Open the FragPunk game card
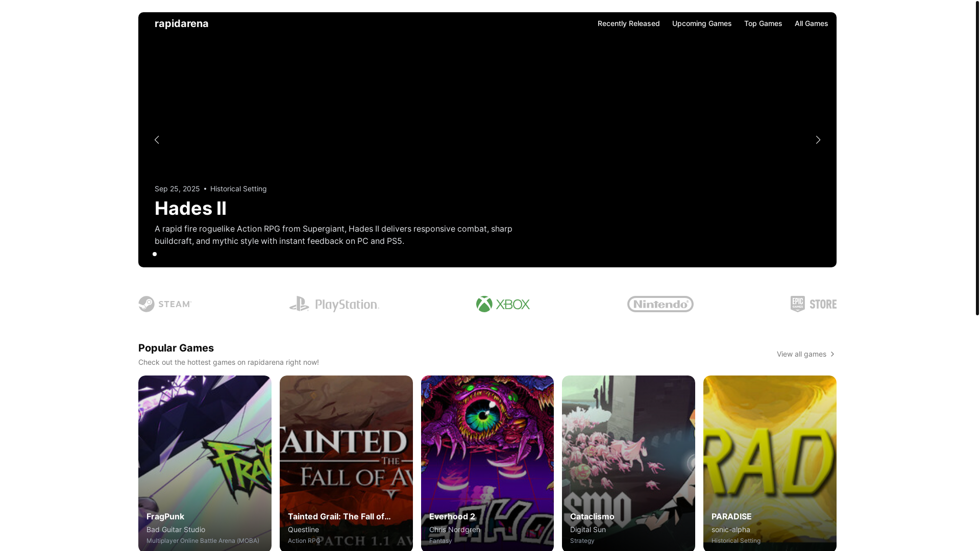Screen dimensions: 980x551 coord(205,463)
